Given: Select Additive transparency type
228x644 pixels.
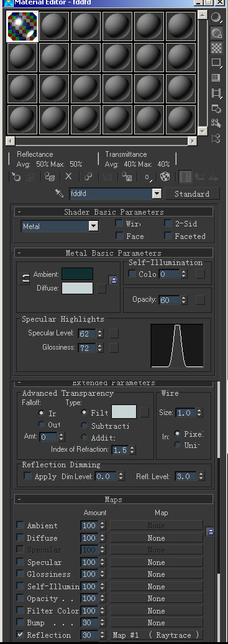Looking at the screenshot, I should (x=84, y=437).
